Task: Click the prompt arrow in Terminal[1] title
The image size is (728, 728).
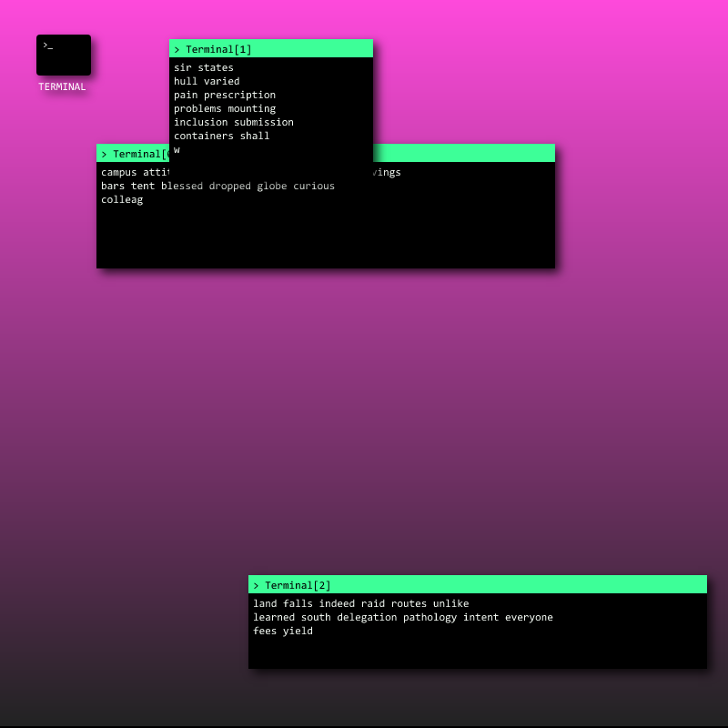Action: tap(177, 50)
